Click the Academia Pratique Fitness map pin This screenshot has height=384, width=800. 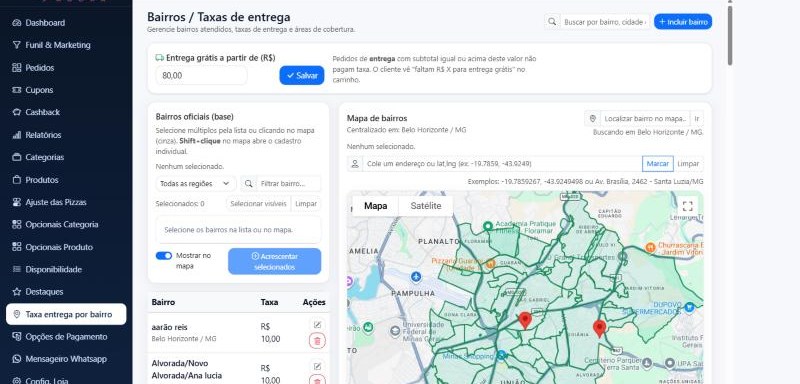click(x=488, y=225)
